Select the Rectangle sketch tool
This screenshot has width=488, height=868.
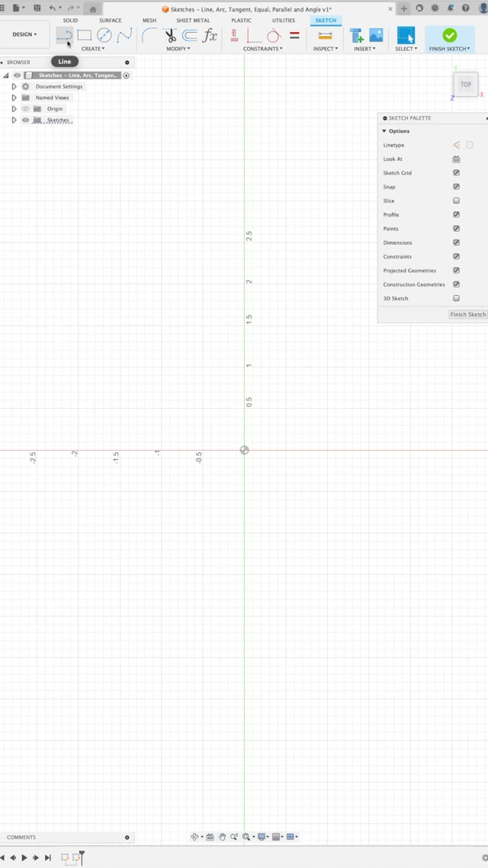(x=85, y=35)
